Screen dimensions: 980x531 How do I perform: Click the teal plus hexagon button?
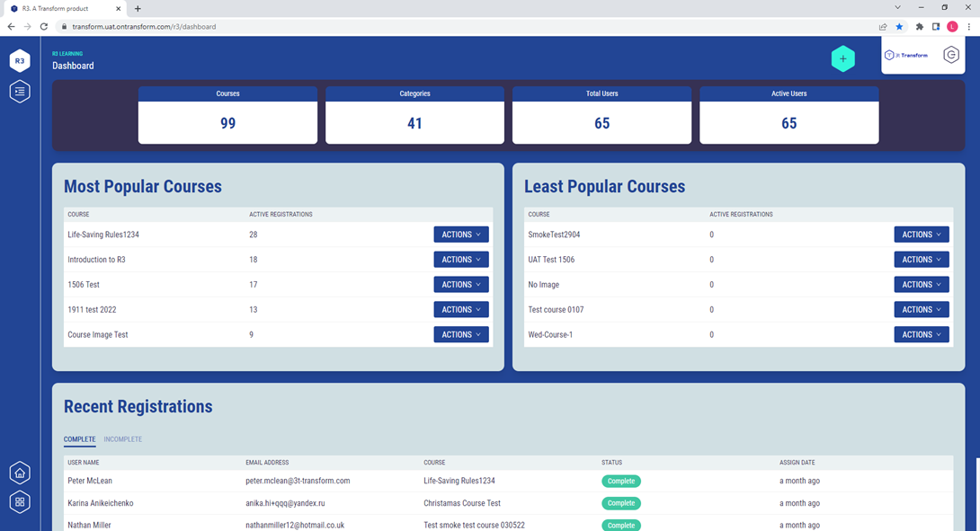(842, 58)
